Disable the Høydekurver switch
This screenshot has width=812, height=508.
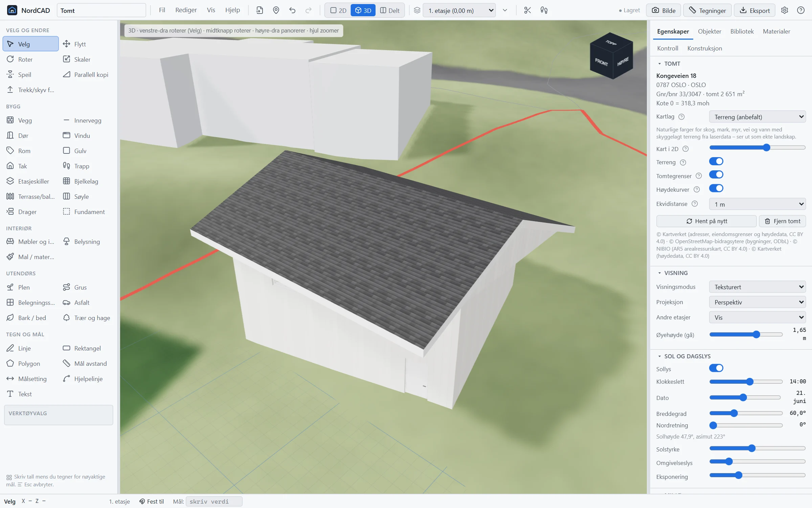(x=716, y=188)
